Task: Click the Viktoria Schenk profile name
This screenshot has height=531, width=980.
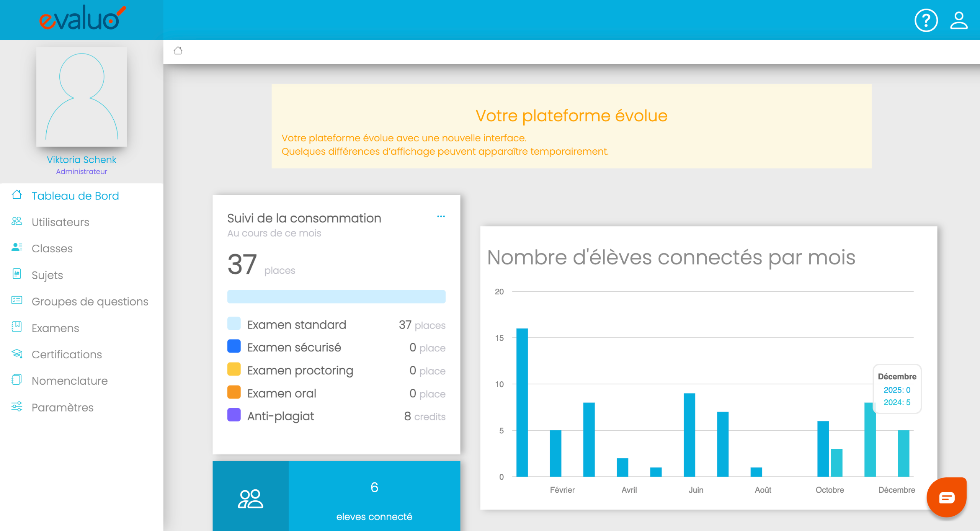Action: click(82, 160)
